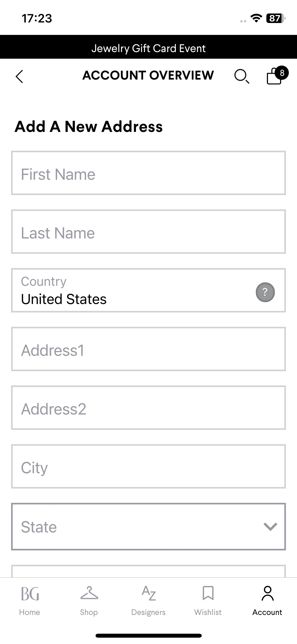Focus the Last Name input field

pyautogui.click(x=148, y=232)
